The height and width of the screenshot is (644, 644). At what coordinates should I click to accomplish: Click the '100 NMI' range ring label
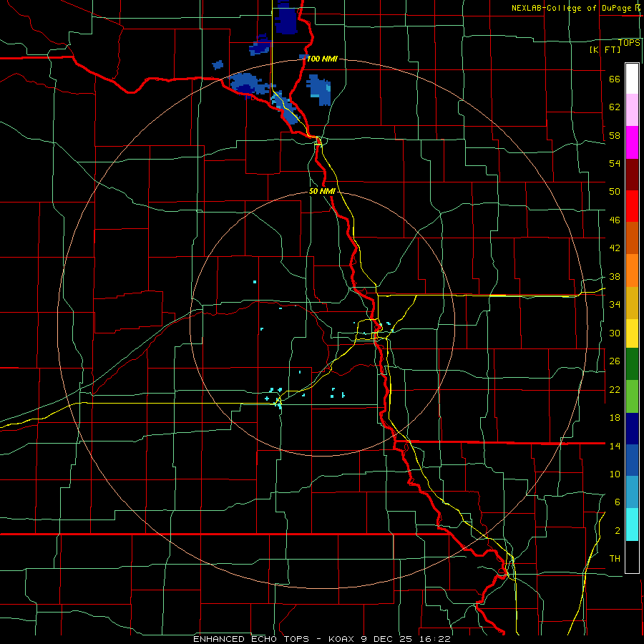323,59
